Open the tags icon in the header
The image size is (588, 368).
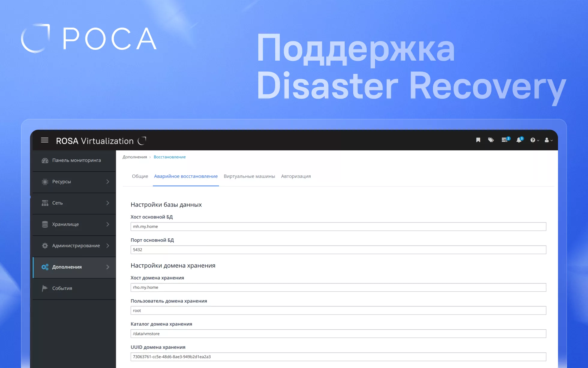click(491, 140)
